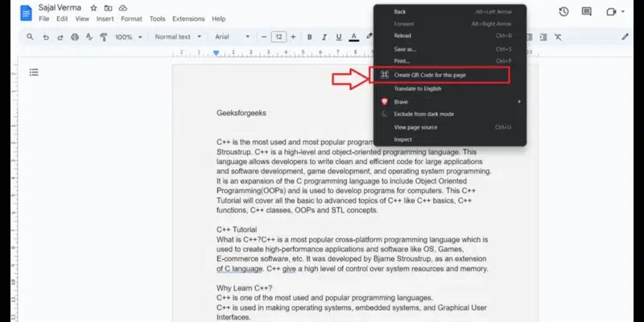Choose Save as... in the context menu

450,49
